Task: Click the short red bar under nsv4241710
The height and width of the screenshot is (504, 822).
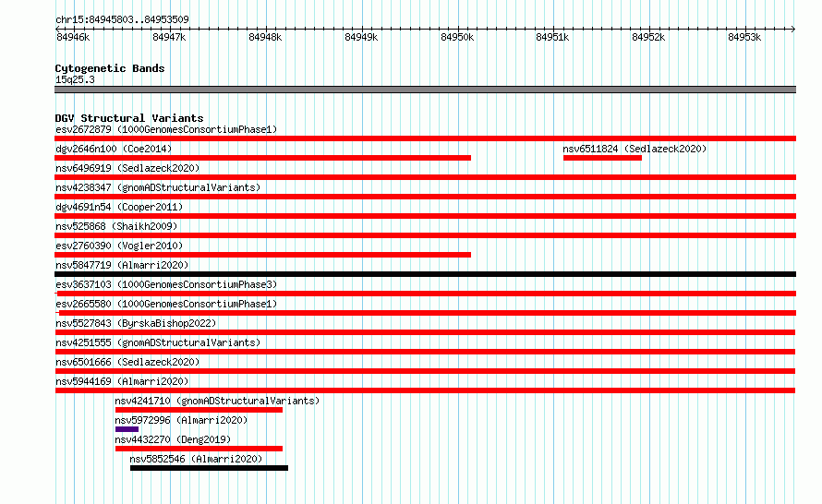Action: click(x=199, y=410)
